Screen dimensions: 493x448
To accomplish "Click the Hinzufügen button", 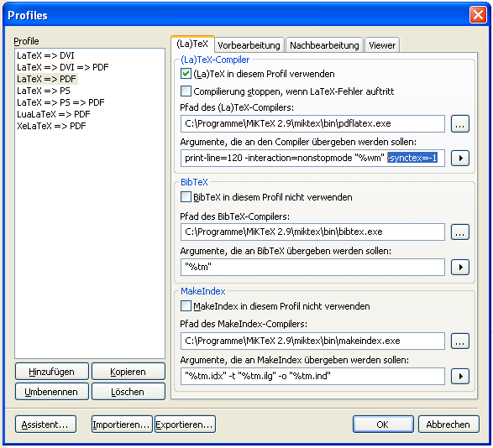I will pos(52,372).
